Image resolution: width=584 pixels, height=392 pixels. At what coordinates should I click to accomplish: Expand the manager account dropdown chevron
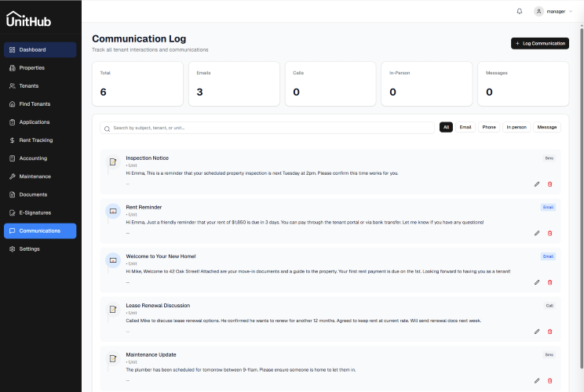click(x=571, y=11)
